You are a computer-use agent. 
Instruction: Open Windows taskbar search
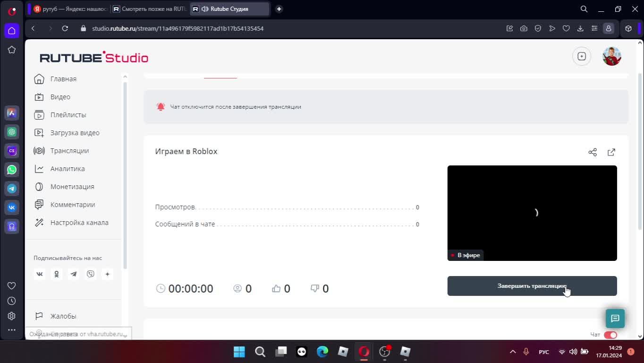260,352
